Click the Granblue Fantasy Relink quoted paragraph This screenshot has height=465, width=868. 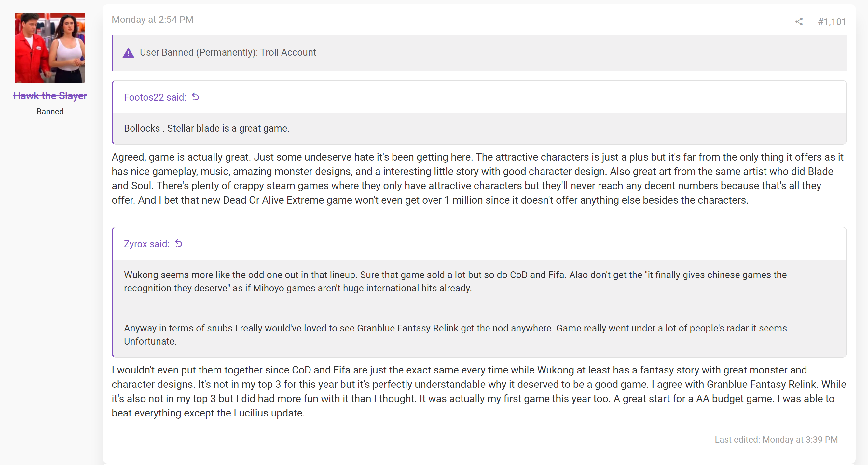click(457, 334)
